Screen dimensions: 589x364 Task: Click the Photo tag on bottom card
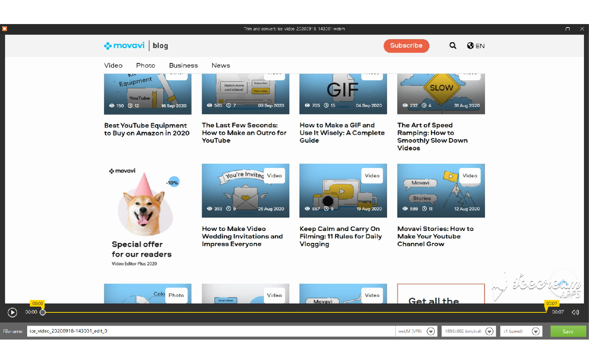[176, 295]
